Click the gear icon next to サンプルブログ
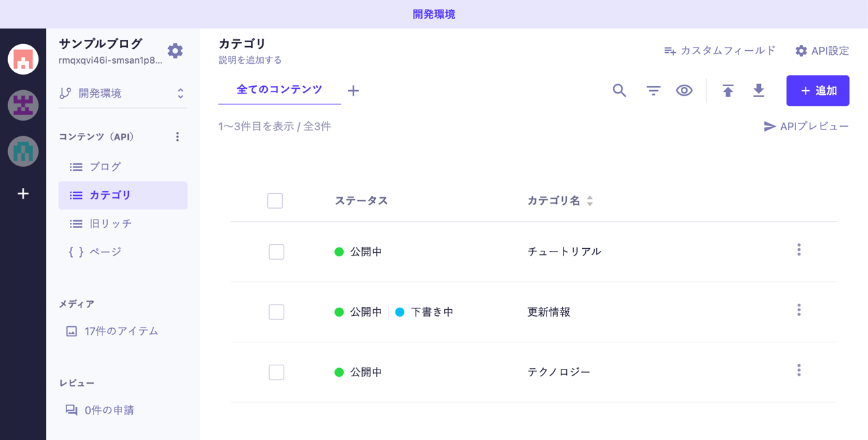 (x=175, y=50)
